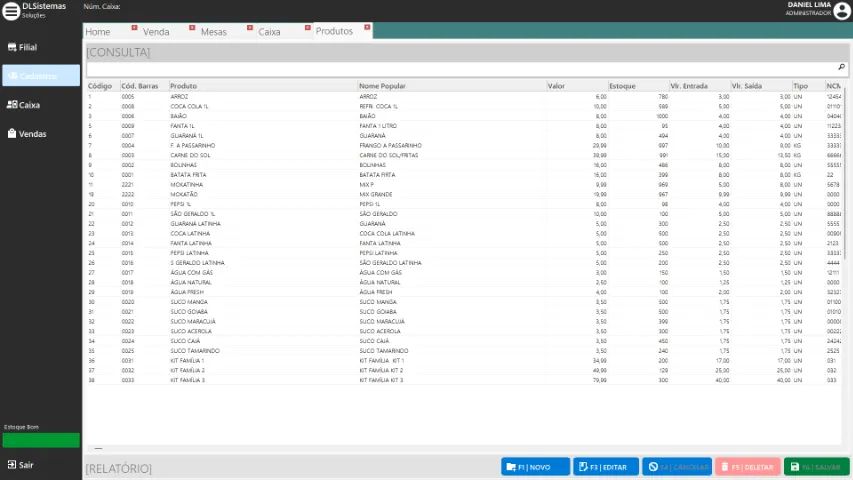Image resolution: width=853 pixels, height=480 pixels.
Task: Switch to the Caixa tab
Action: (x=269, y=32)
